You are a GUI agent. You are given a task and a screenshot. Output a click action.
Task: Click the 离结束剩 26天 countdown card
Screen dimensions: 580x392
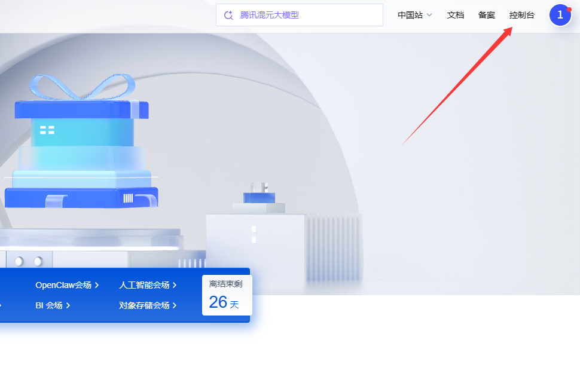(x=227, y=294)
